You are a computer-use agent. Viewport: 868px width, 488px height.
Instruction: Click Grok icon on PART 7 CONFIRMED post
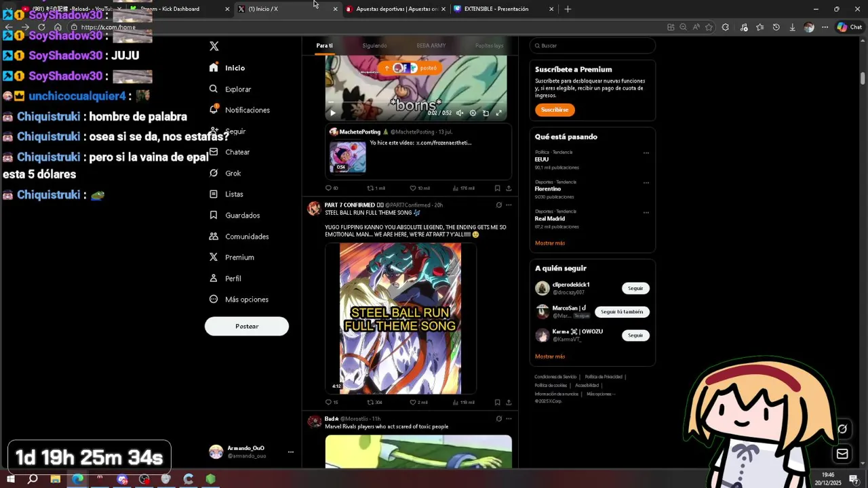(x=498, y=205)
